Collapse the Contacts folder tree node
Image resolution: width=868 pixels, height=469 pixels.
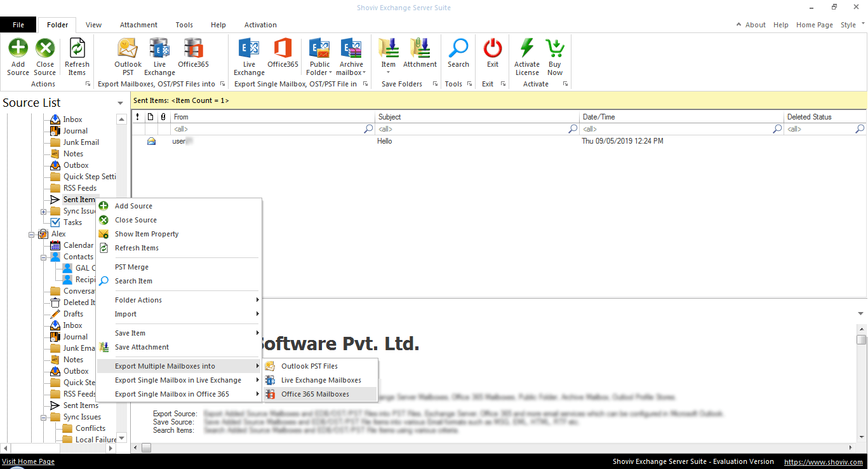44,257
